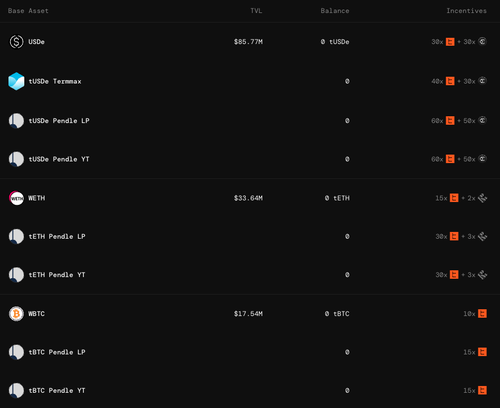Image resolution: width=500 pixels, height=408 pixels.
Task: Sort by the Balance column header
Action: [335, 11]
